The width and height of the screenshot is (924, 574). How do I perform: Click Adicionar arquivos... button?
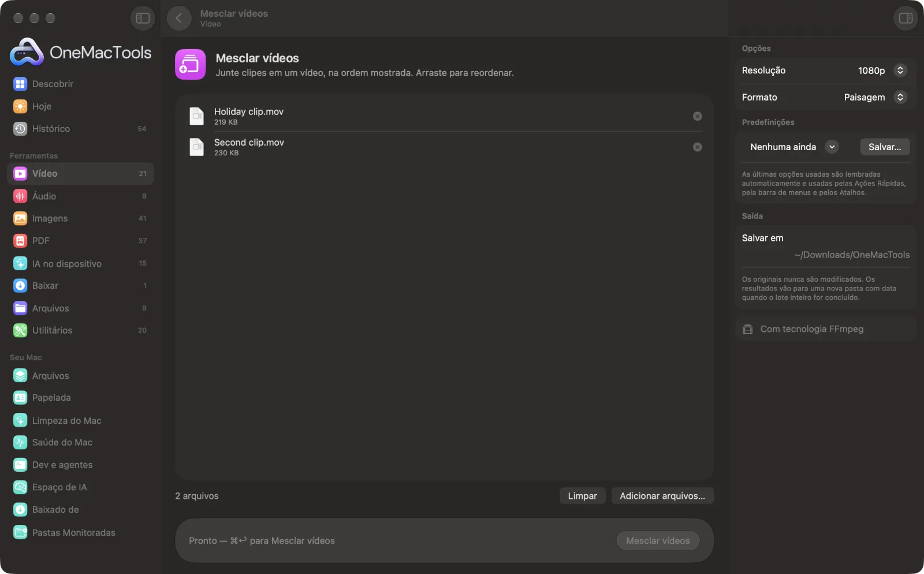point(662,496)
